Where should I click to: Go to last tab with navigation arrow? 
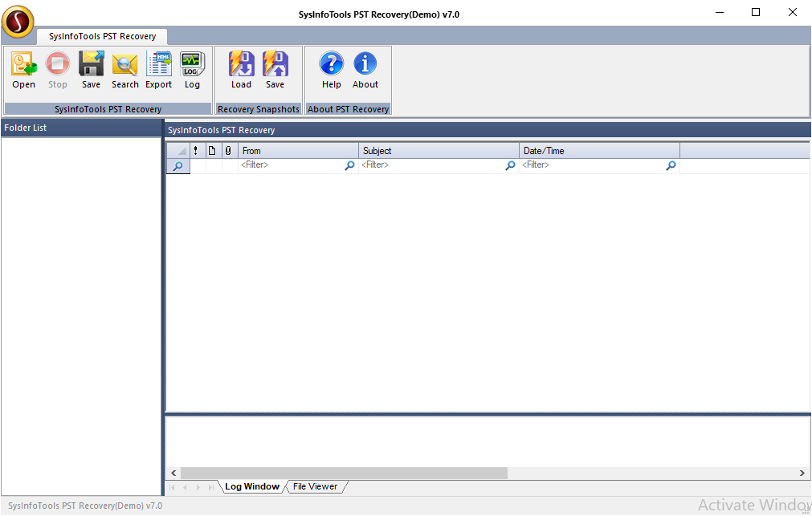[210, 487]
